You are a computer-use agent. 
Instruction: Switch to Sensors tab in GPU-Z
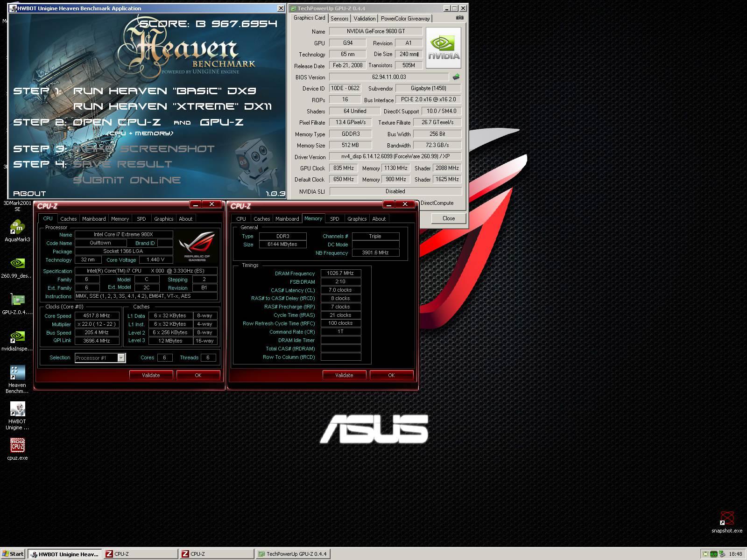pos(339,19)
